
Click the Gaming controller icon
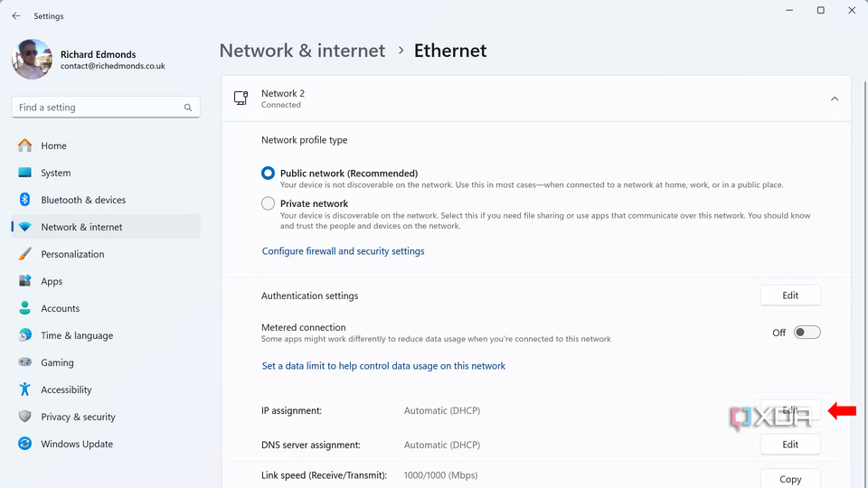(x=25, y=362)
